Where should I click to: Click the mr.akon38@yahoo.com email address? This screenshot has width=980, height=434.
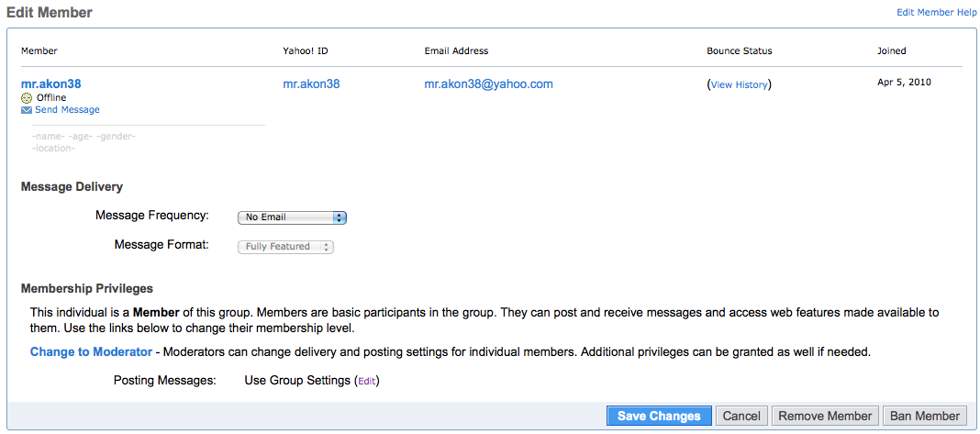click(x=488, y=83)
